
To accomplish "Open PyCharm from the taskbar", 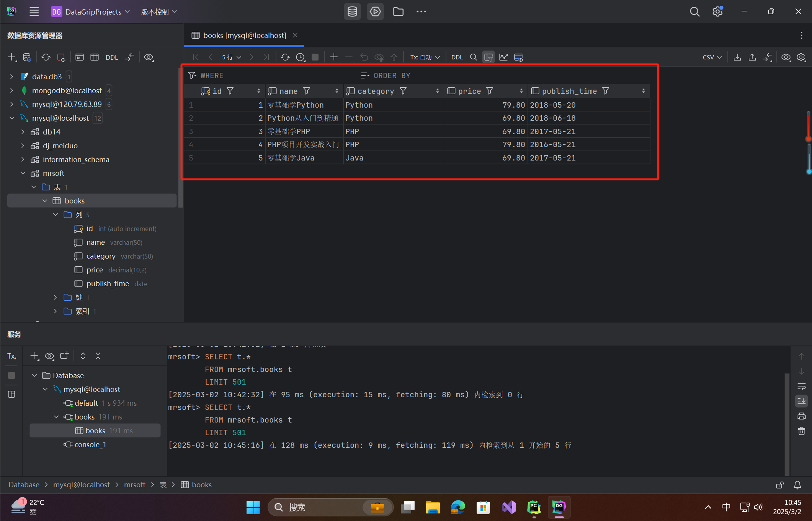I will coord(534,507).
